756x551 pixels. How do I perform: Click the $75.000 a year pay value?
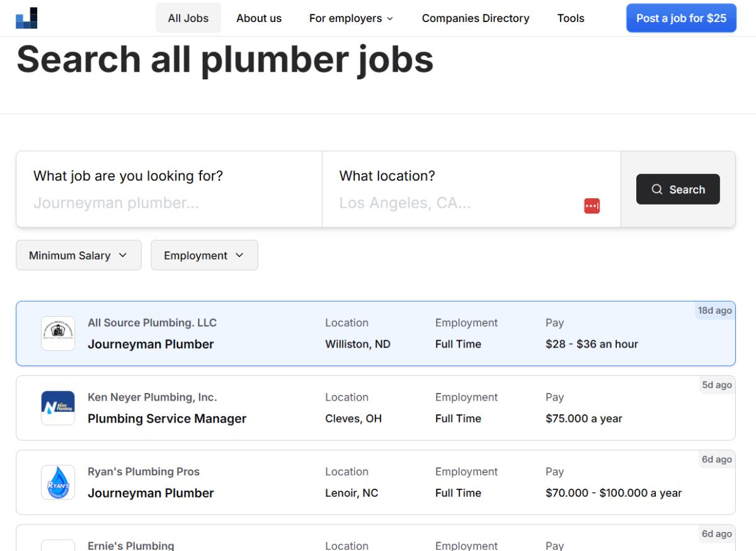click(584, 418)
